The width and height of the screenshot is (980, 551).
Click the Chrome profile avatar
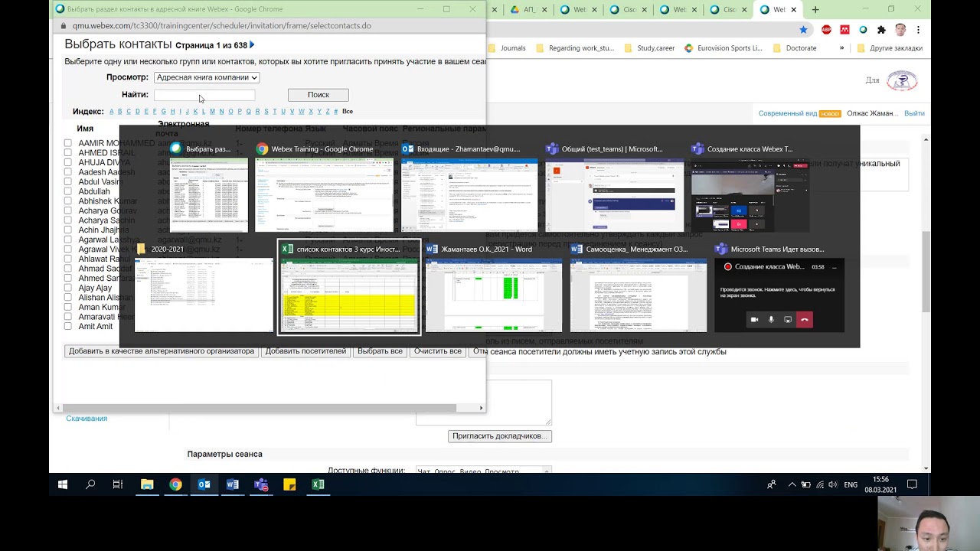900,30
